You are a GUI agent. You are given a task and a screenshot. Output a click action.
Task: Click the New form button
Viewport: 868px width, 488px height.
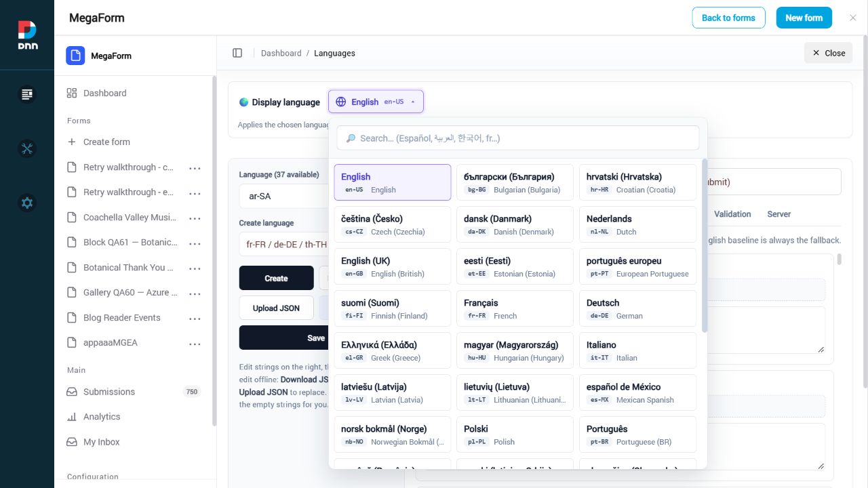pos(804,18)
